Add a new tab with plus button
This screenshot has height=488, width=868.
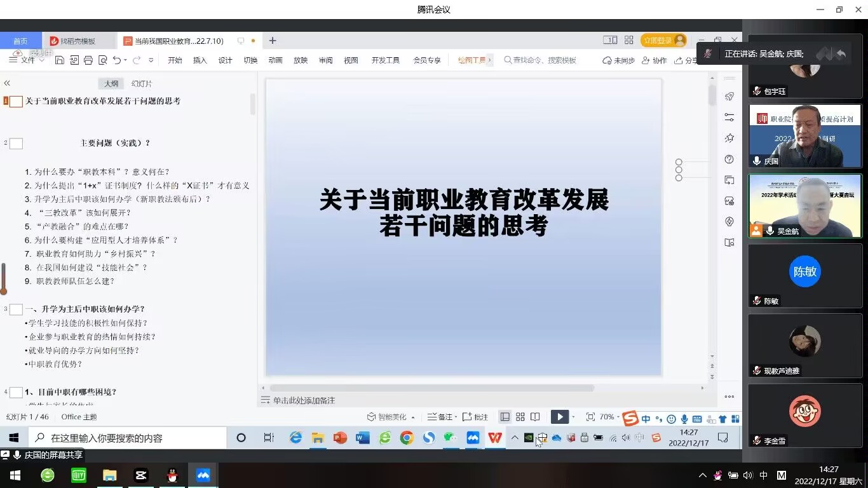tap(273, 41)
